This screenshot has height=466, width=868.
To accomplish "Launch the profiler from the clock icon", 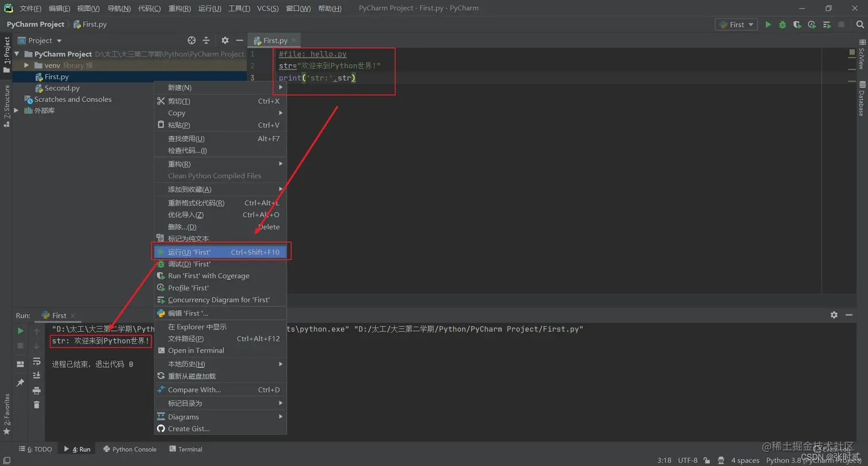I will 812,25.
